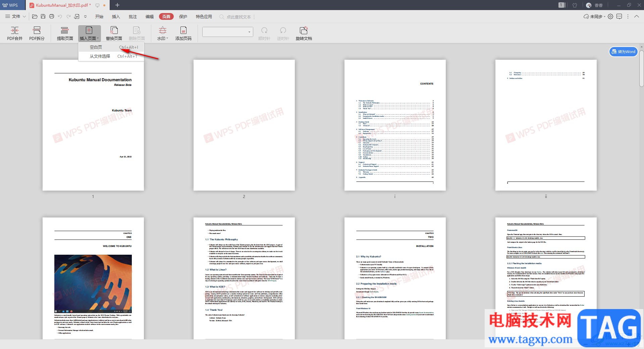The image size is (644, 349).
Task: Click the open folder icon
Action: point(35,16)
